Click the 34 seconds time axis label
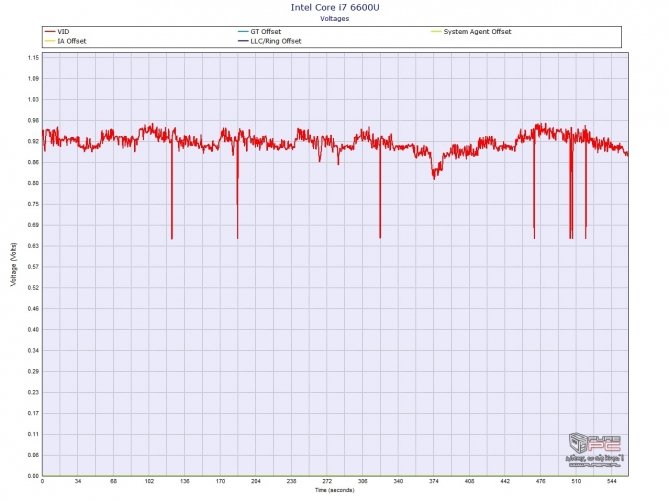Viewport: 670px width, 502px height. [78, 481]
